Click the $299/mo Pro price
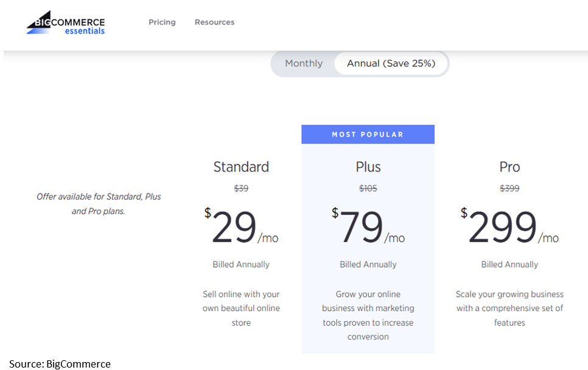This screenshot has width=588, height=370. [509, 228]
